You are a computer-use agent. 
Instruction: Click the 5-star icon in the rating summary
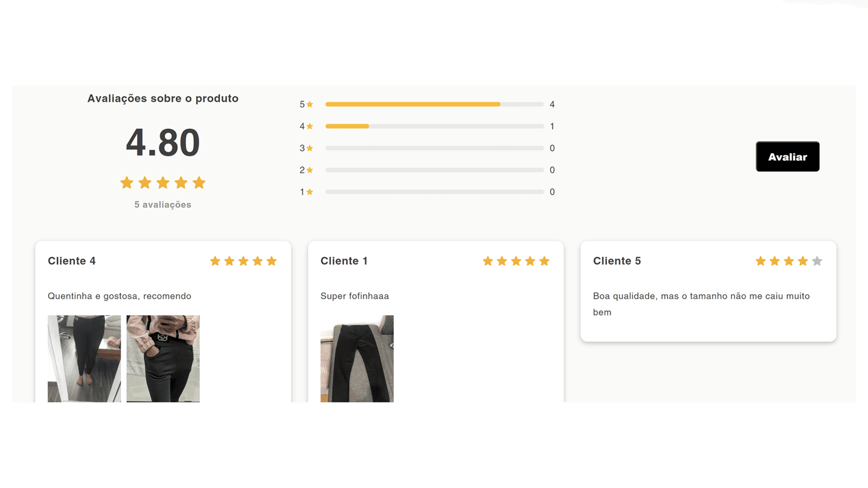(x=310, y=104)
